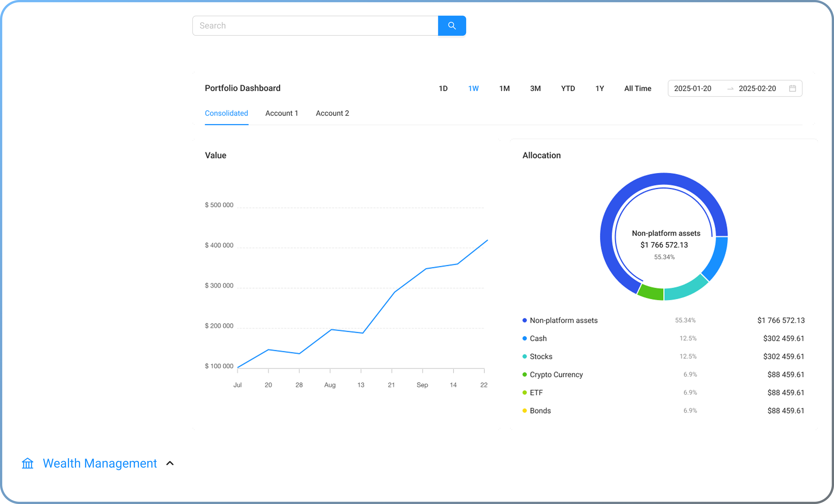Open the end date 2025-02-20 picker
The height and width of the screenshot is (504, 834).
pos(757,88)
